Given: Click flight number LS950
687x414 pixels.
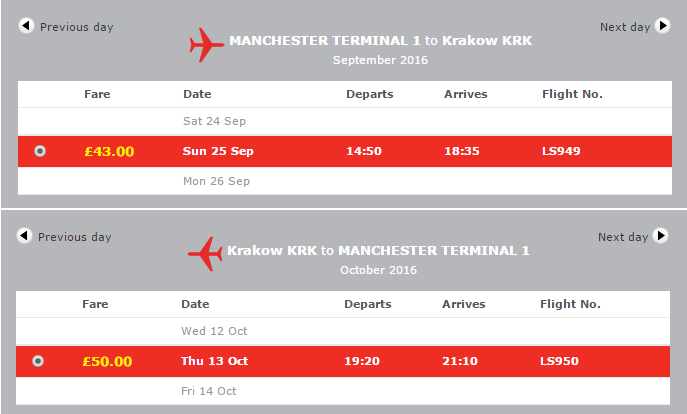Looking at the screenshot, I should [x=560, y=361].
